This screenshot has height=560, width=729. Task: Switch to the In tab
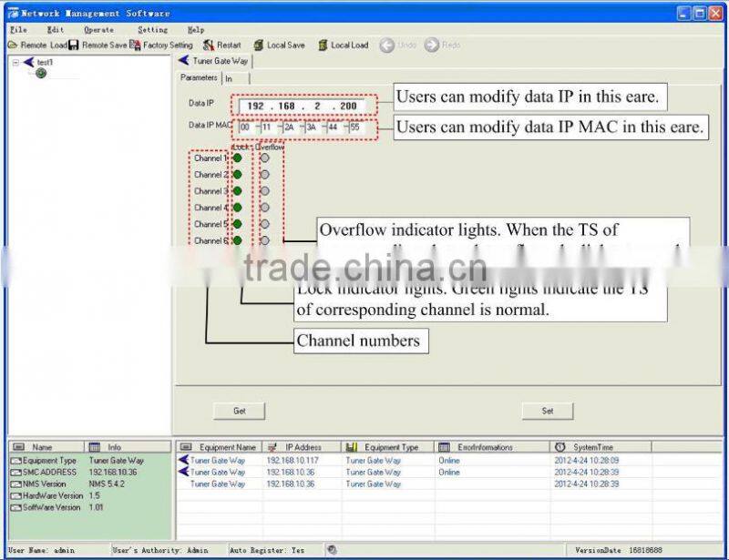coord(231,77)
